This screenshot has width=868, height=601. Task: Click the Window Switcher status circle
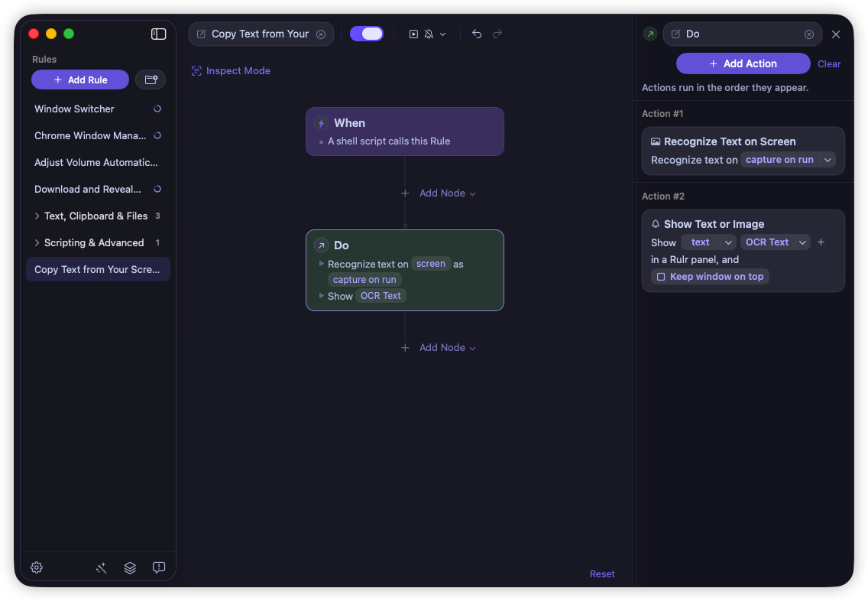[157, 109]
